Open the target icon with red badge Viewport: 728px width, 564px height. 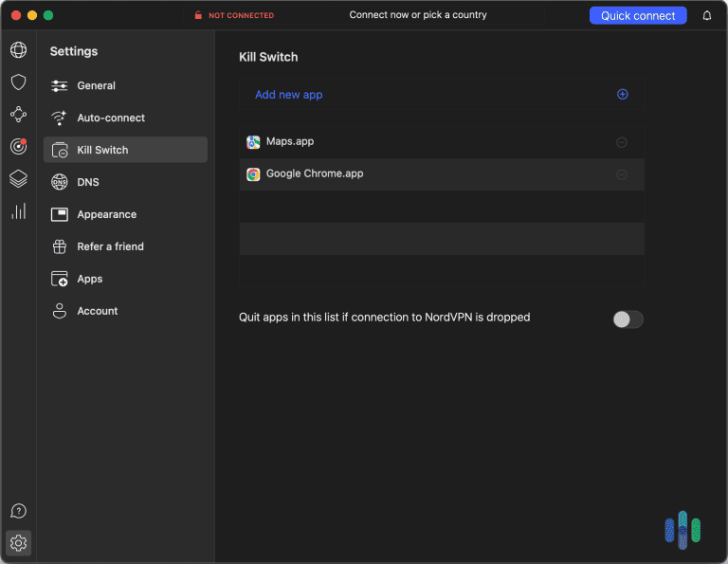point(18,146)
